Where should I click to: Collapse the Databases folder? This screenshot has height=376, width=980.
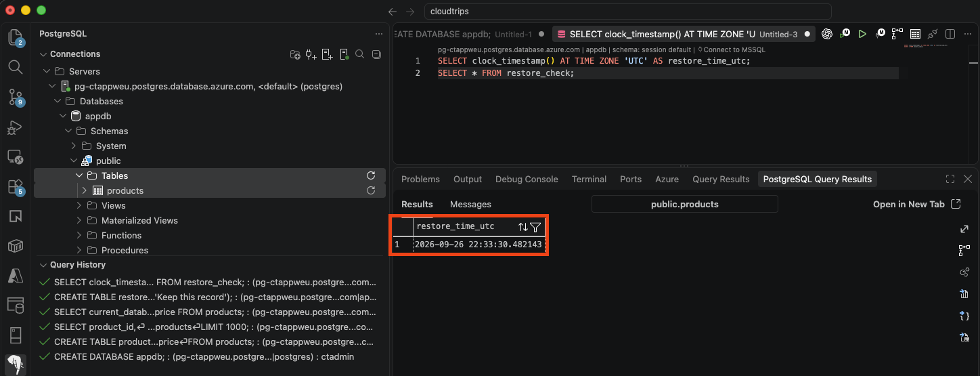pyautogui.click(x=58, y=101)
